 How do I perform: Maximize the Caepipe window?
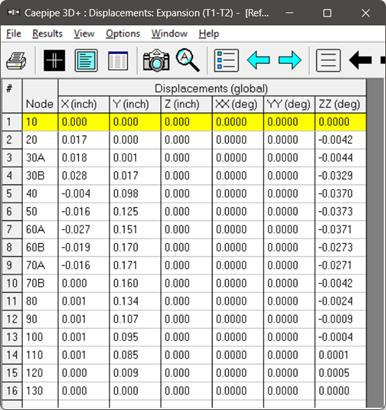(327, 13)
